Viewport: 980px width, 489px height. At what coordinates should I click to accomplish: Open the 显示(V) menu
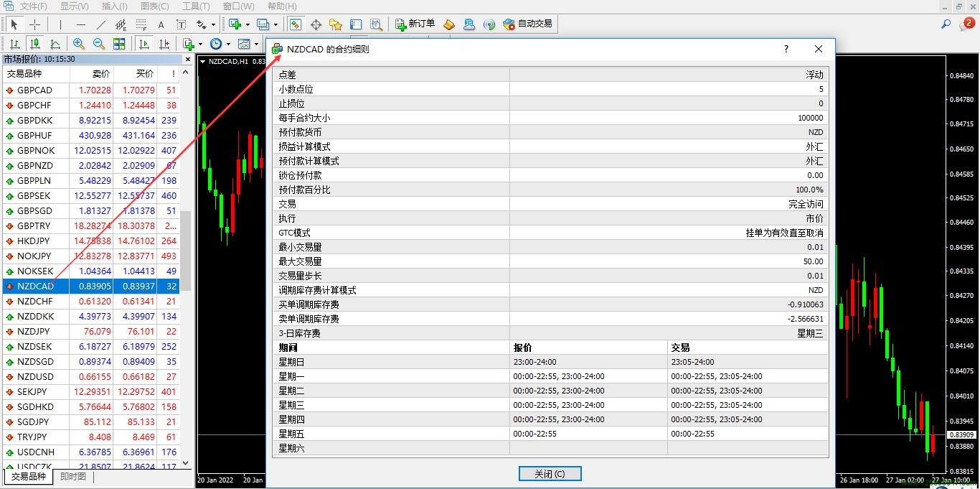point(75,6)
